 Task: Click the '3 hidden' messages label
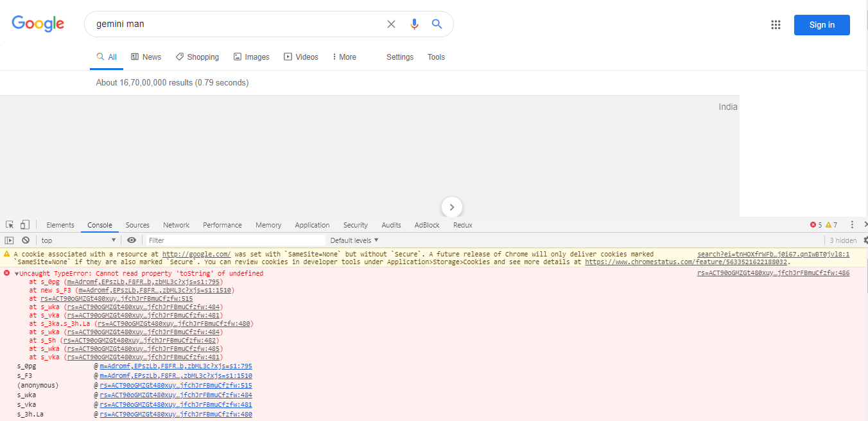(843, 240)
